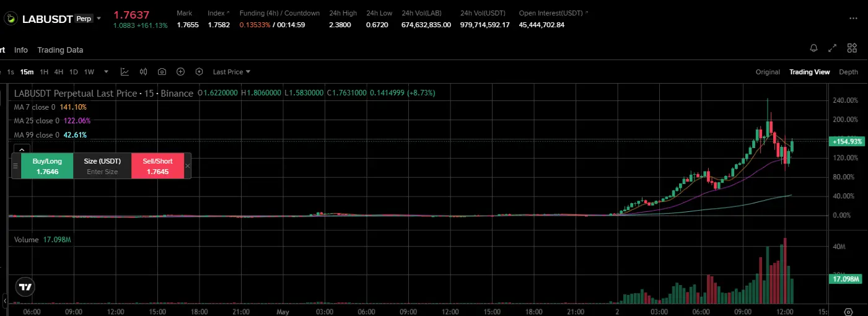
Task: Select the 1W chart interval
Action: tap(89, 72)
